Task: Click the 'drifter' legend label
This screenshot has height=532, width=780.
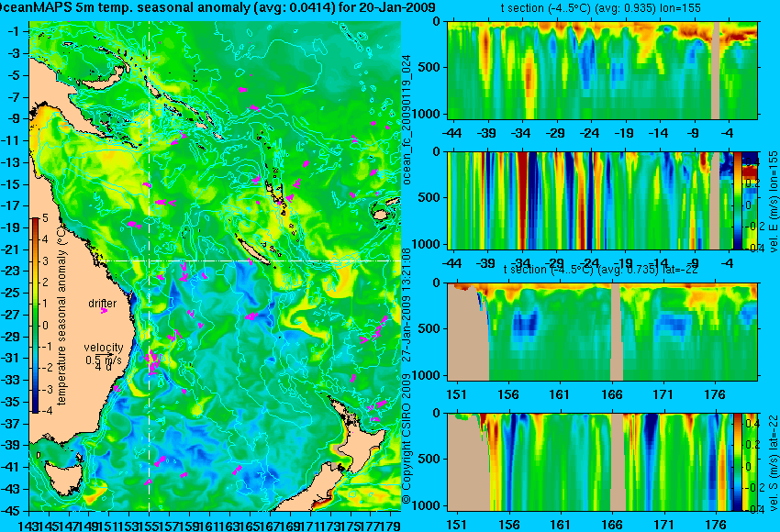Action: click(103, 303)
